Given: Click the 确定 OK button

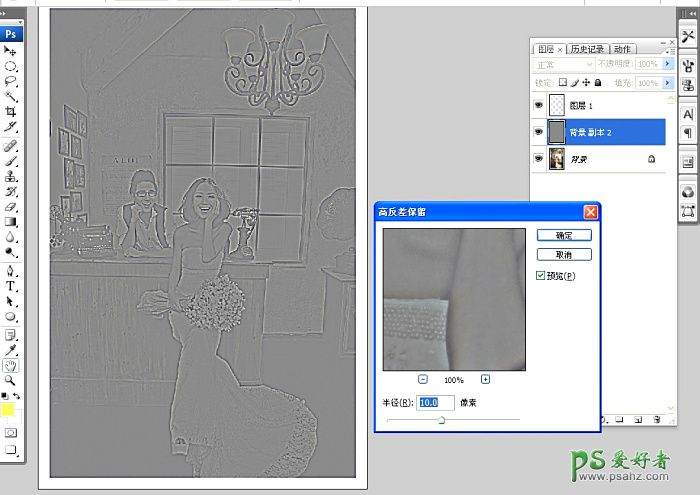Looking at the screenshot, I should coord(564,235).
